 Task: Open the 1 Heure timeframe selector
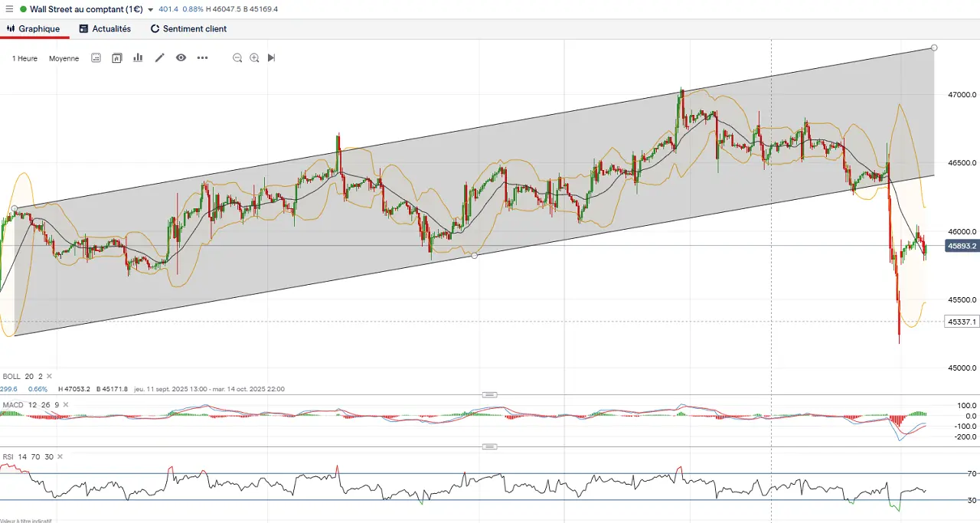[x=24, y=58]
